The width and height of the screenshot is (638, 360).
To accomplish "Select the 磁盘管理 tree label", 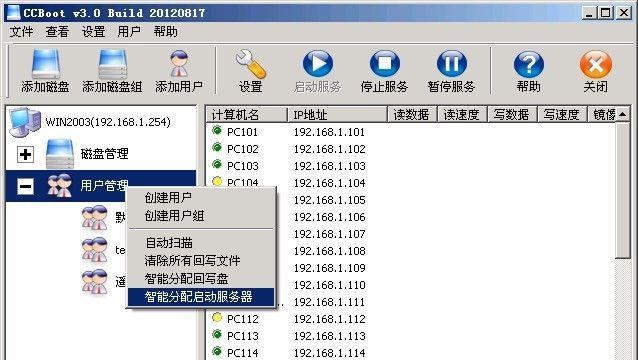I will click(105, 154).
